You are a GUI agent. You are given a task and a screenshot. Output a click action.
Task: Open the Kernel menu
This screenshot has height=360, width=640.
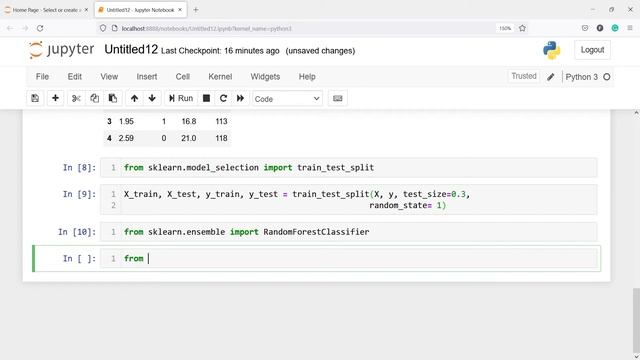click(220, 77)
